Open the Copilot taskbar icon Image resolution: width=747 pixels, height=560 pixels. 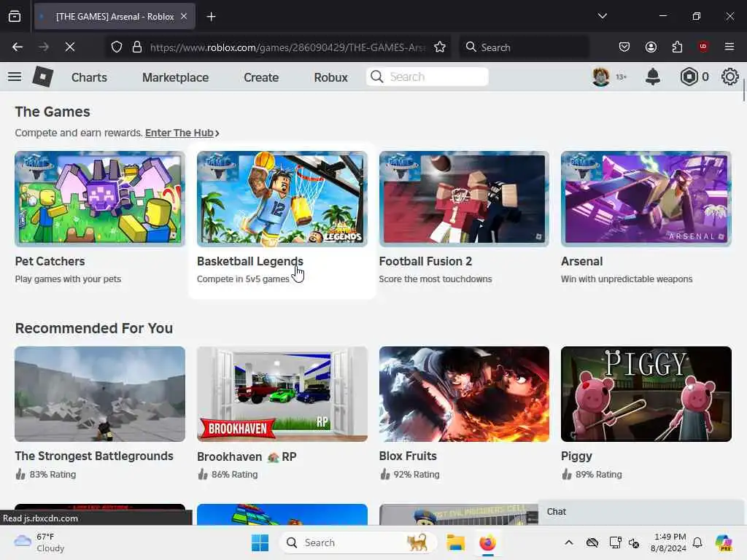[x=724, y=542]
